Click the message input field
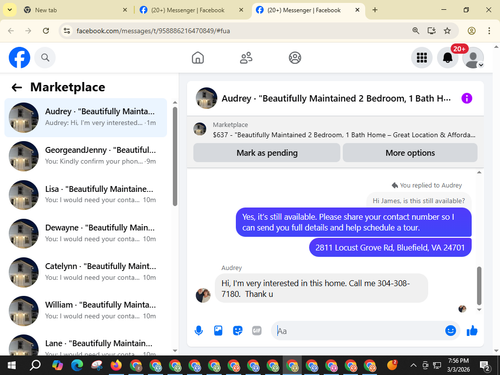Image resolution: width=500 pixels, height=375 pixels. click(358, 331)
